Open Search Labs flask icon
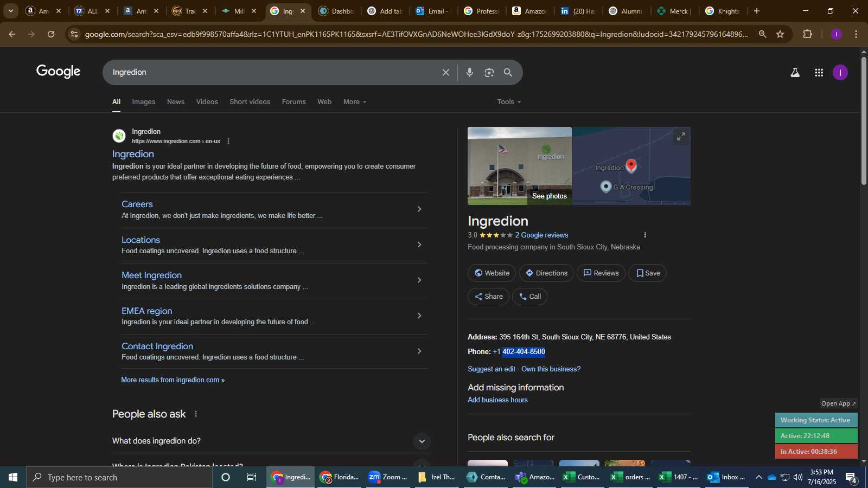The height and width of the screenshot is (488, 868). coord(795,72)
